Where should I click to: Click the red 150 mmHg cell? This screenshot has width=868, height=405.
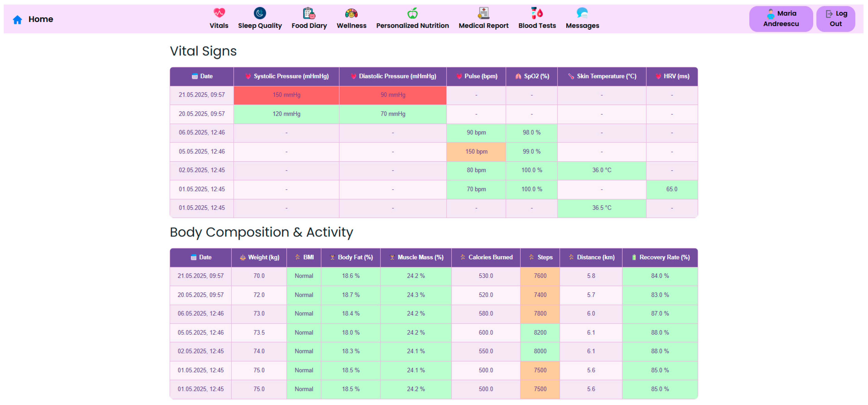coord(287,95)
